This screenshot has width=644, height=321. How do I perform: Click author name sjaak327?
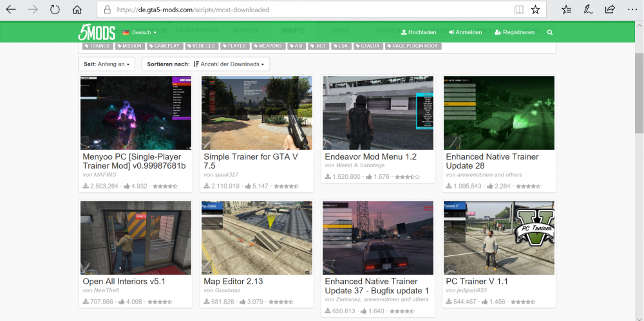tap(225, 175)
